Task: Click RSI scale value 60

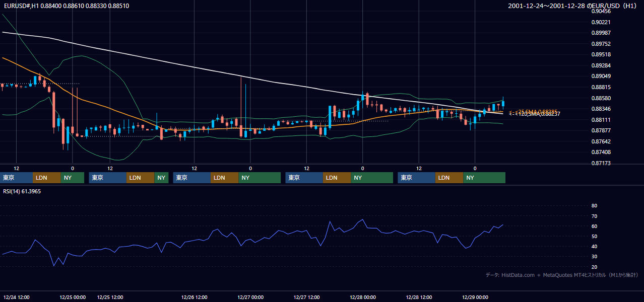Action: [594, 226]
